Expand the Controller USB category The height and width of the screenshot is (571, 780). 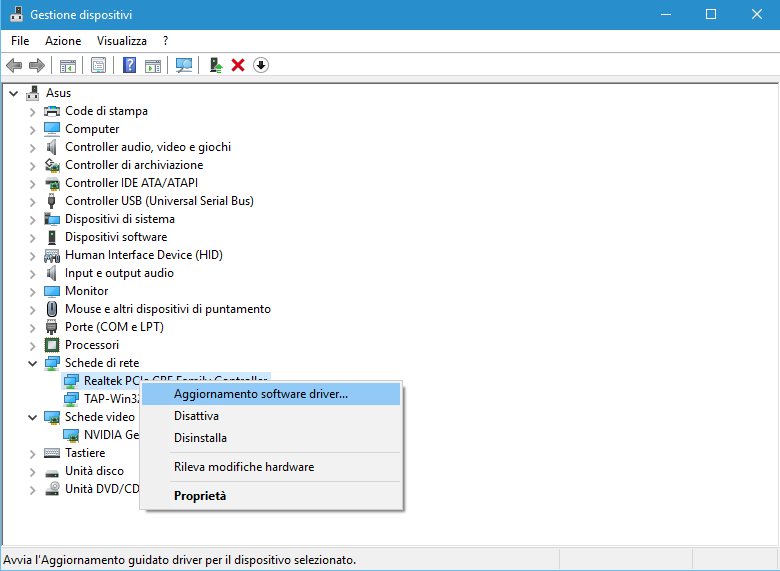33,201
